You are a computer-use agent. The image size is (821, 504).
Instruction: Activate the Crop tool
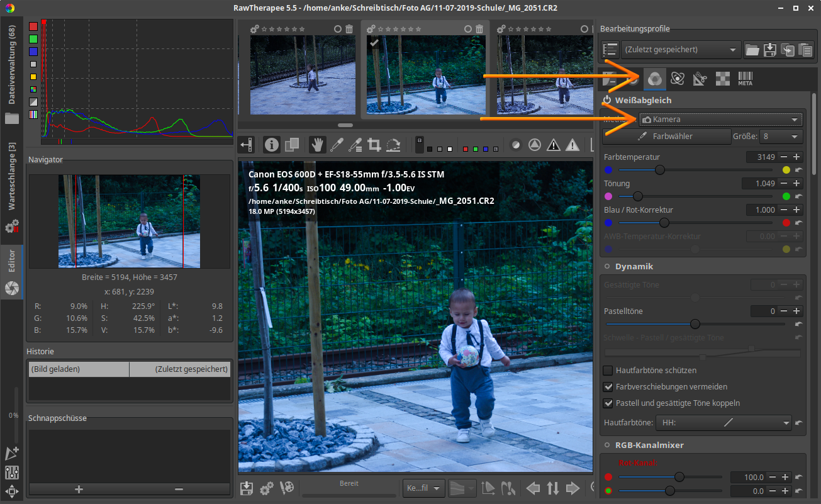(x=374, y=145)
